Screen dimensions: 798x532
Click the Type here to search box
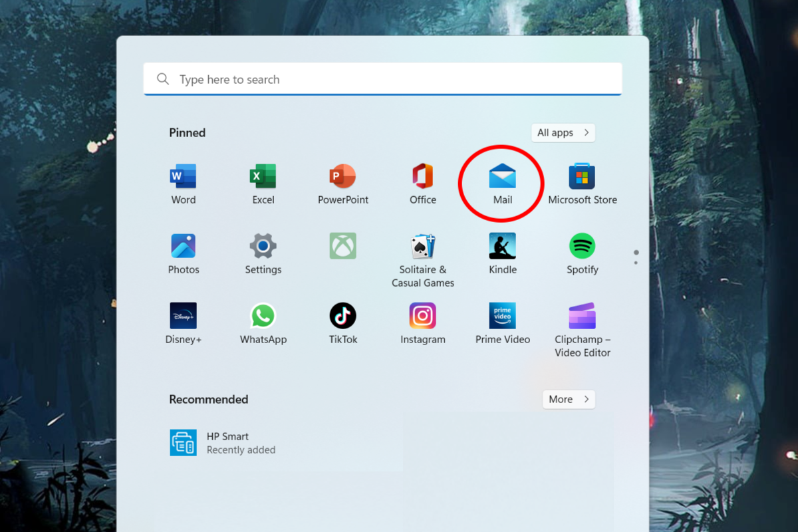(382, 79)
